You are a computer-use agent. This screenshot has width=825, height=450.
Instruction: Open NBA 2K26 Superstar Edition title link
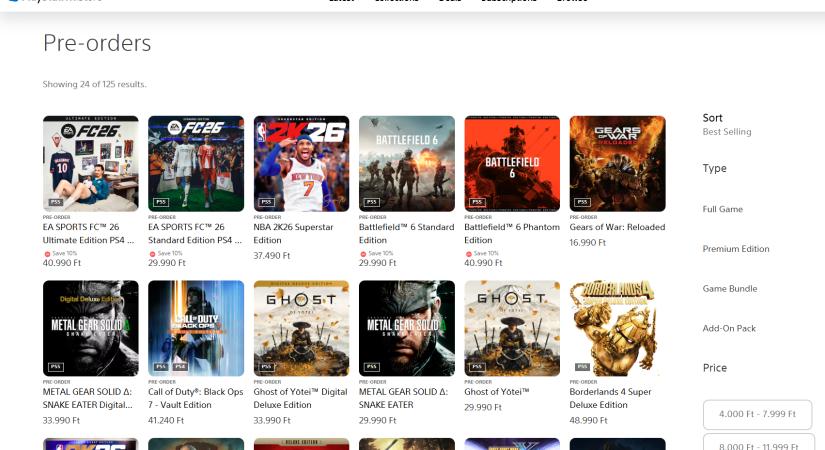[294, 234]
